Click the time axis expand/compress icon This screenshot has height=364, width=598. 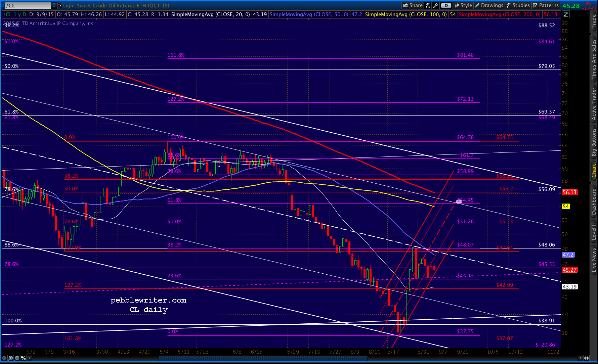[x=586, y=358]
